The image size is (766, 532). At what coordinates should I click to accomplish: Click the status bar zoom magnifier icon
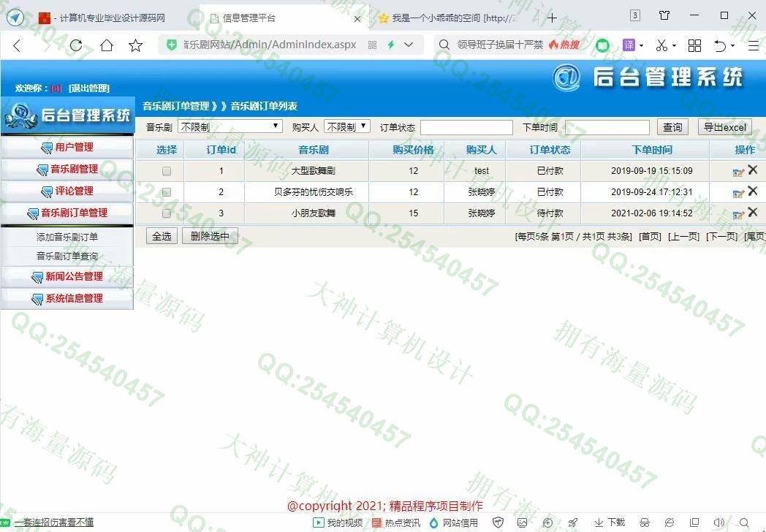[x=744, y=522]
